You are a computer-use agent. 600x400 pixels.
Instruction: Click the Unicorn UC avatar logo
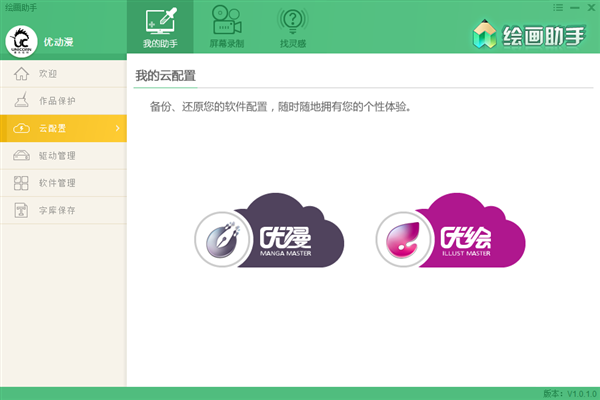pos(21,41)
